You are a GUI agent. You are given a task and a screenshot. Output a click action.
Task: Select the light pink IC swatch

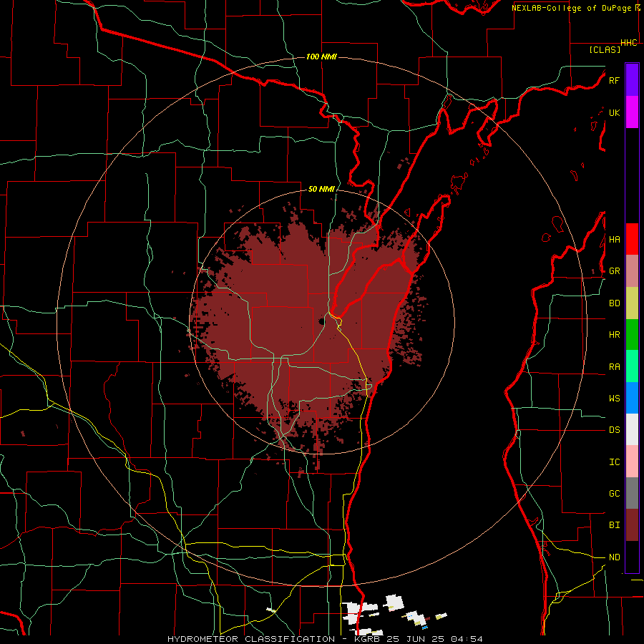tap(632, 462)
